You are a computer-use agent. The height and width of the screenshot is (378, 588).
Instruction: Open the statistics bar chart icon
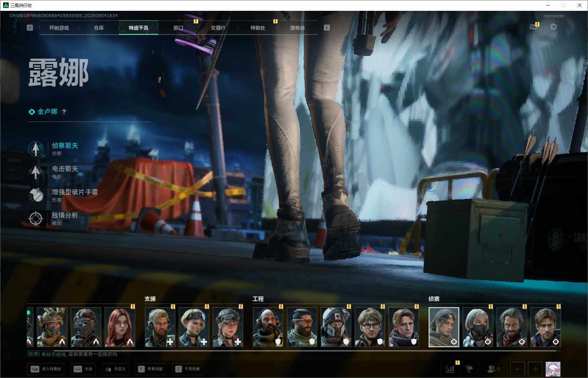point(450,369)
